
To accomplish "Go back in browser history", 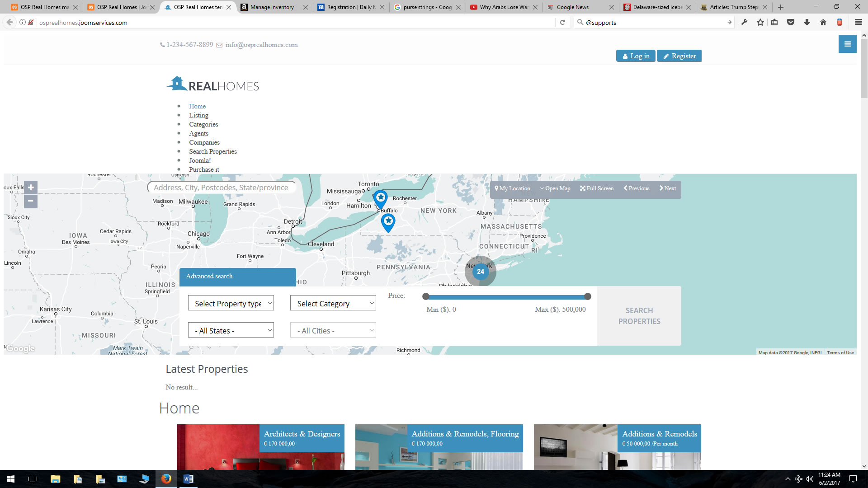I will [9, 22].
